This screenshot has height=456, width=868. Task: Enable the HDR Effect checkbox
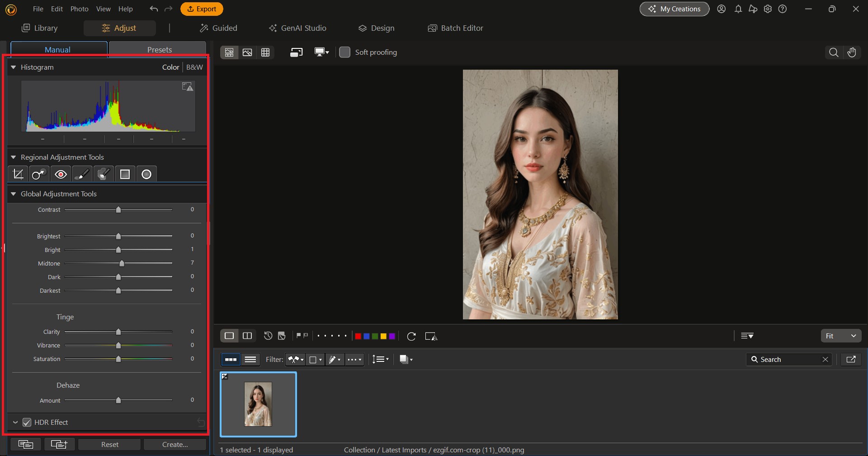(x=28, y=422)
